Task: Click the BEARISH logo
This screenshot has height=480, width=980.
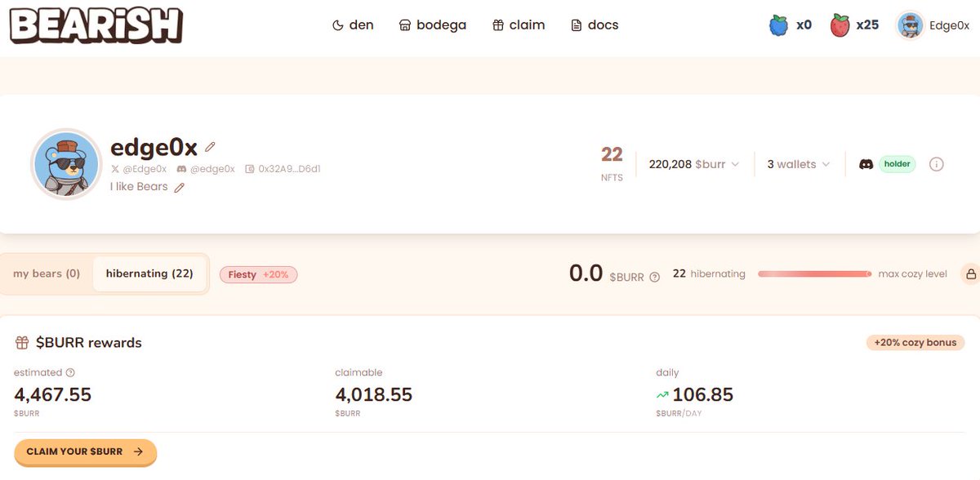Action: point(96,25)
